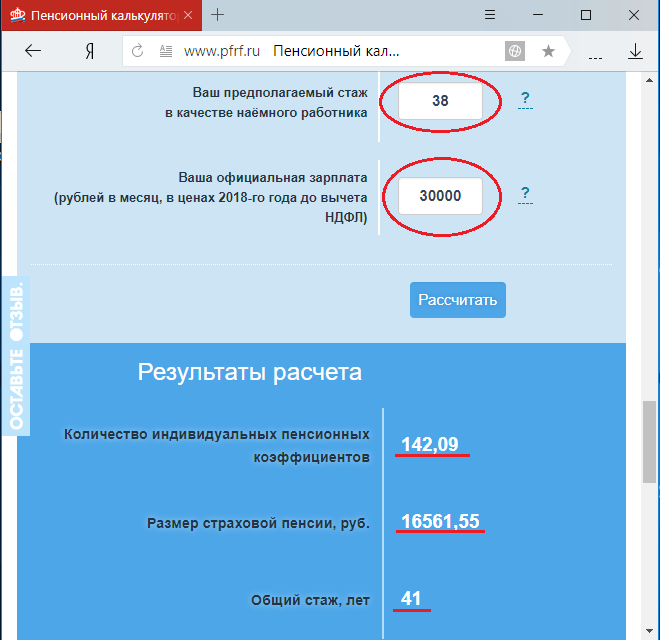
Task: Minimize the browser window
Action: [538, 15]
